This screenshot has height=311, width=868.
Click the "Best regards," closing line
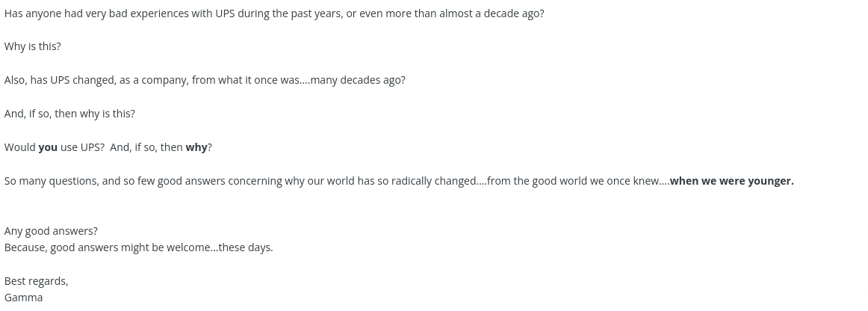[x=36, y=281]
